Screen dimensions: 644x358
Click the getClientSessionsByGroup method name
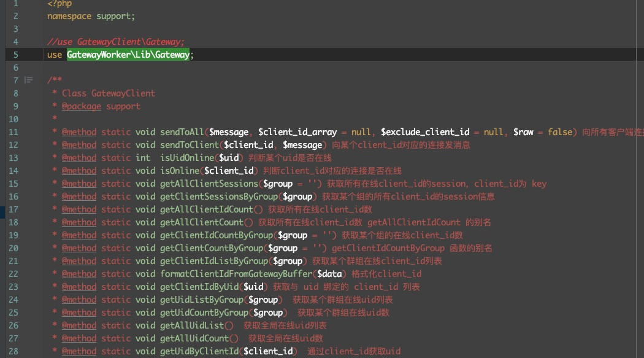tap(219, 197)
